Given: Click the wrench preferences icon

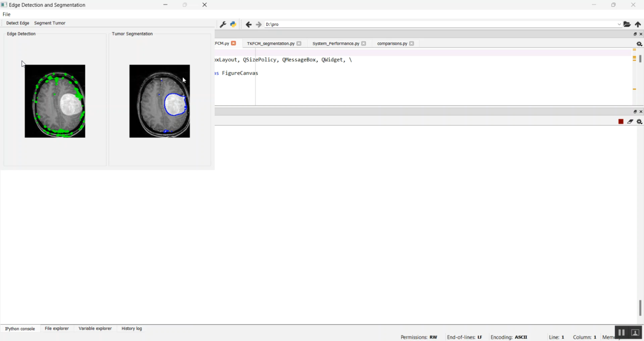Looking at the screenshot, I should (223, 24).
